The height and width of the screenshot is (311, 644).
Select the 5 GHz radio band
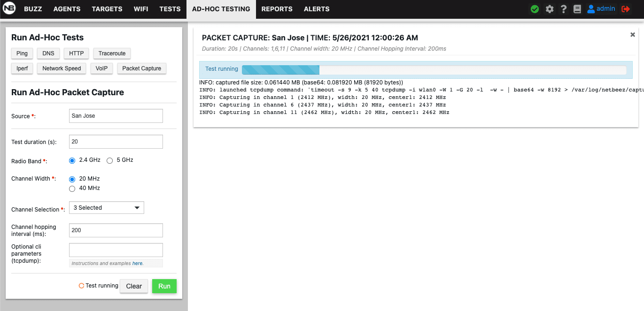(x=109, y=160)
